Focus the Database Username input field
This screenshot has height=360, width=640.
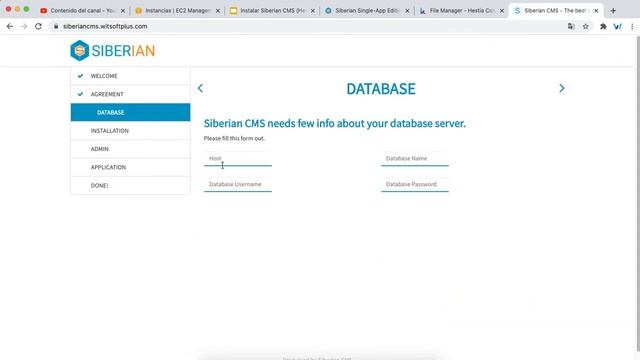238,184
